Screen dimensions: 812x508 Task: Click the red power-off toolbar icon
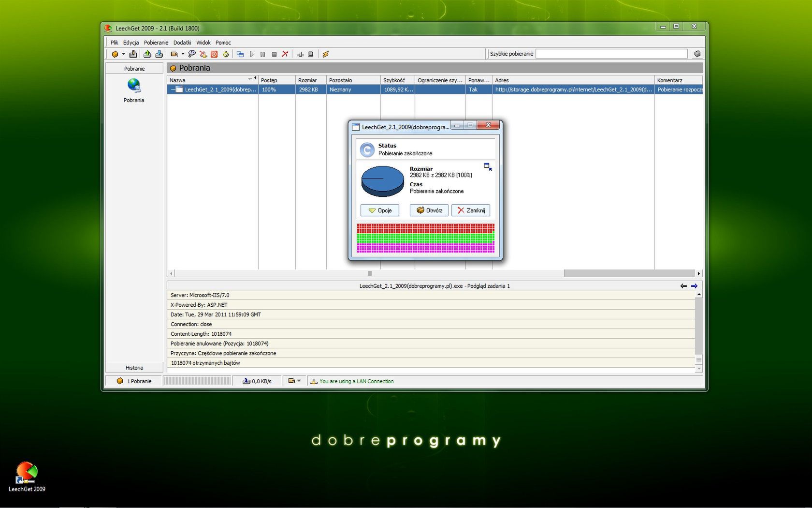tap(214, 54)
